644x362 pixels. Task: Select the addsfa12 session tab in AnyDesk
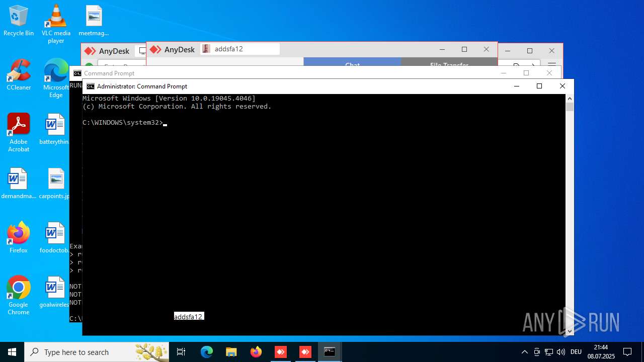[x=240, y=49]
